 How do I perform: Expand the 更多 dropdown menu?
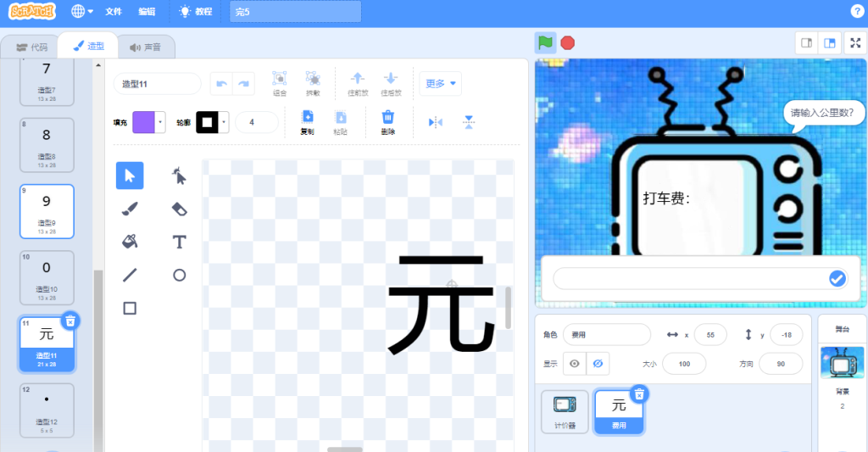(441, 83)
